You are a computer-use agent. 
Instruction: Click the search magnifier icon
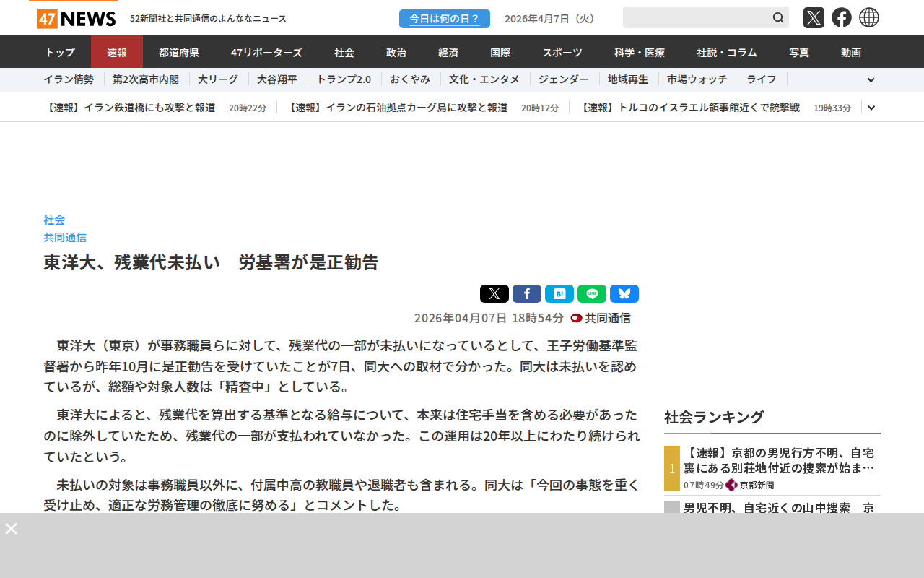[778, 17]
